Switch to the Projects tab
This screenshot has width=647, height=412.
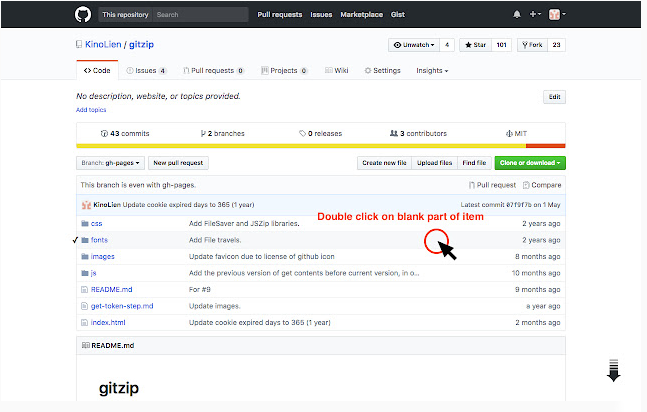[284, 71]
